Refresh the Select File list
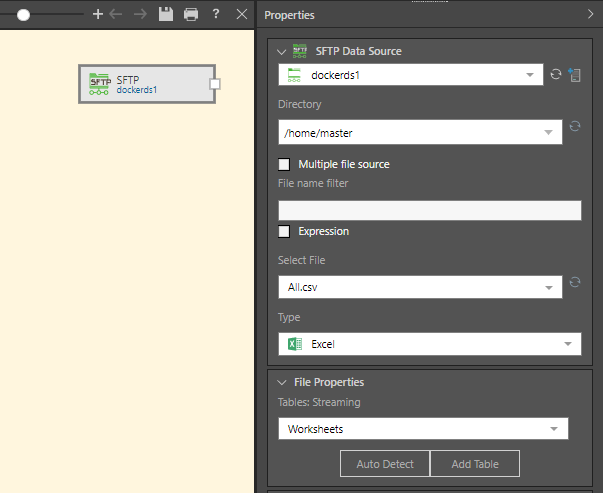 pyautogui.click(x=575, y=283)
